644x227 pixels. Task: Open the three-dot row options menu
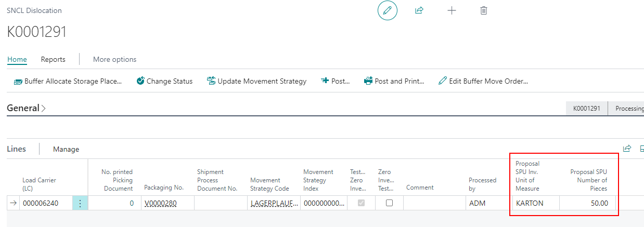[x=80, y=204]
